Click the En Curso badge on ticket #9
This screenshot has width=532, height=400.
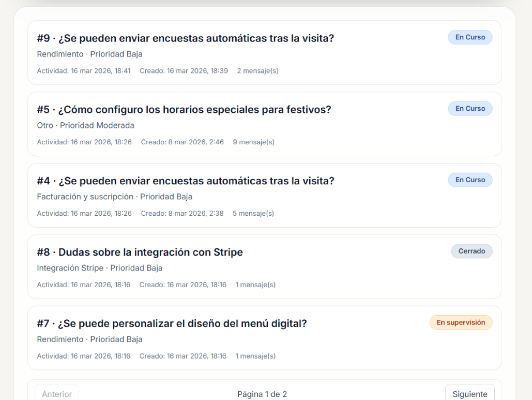pyautogui.click(x=469, y=37)
